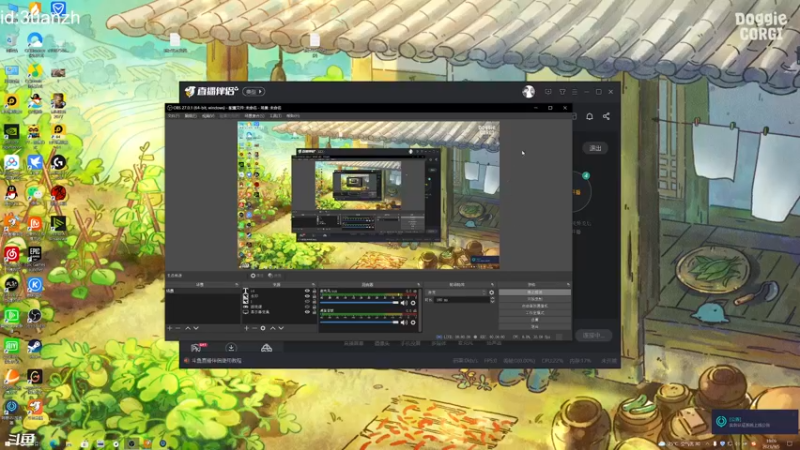Click WeChat desktop icon
The image size is (800, 450).
point(35,192)
